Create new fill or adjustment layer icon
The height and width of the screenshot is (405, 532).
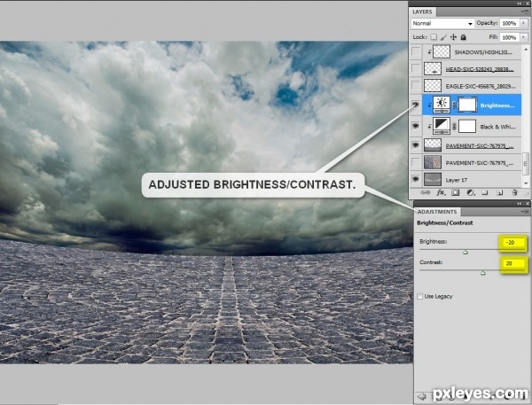click(x=470, y=192)
